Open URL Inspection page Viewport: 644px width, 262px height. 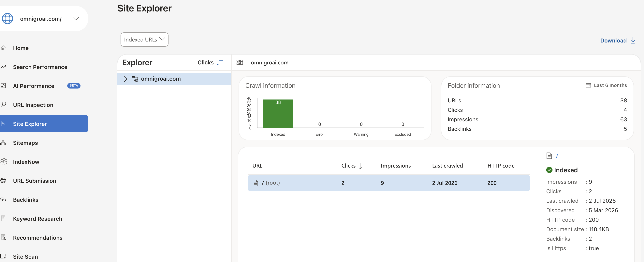tap(33, 105)
